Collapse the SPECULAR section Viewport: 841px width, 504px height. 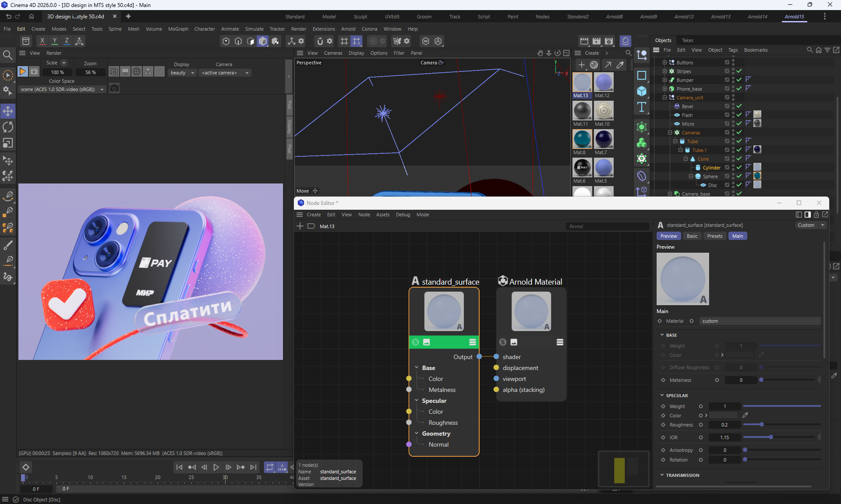click(662, 395)
